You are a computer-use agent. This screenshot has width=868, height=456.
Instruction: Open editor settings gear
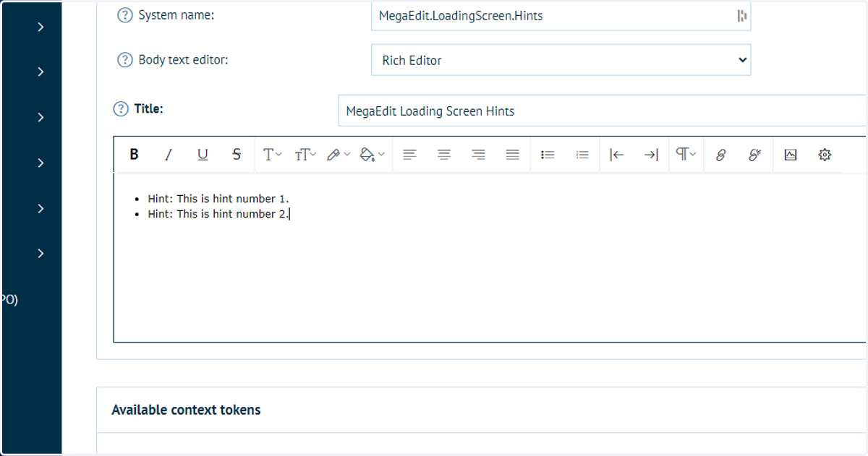coord(825,154)
